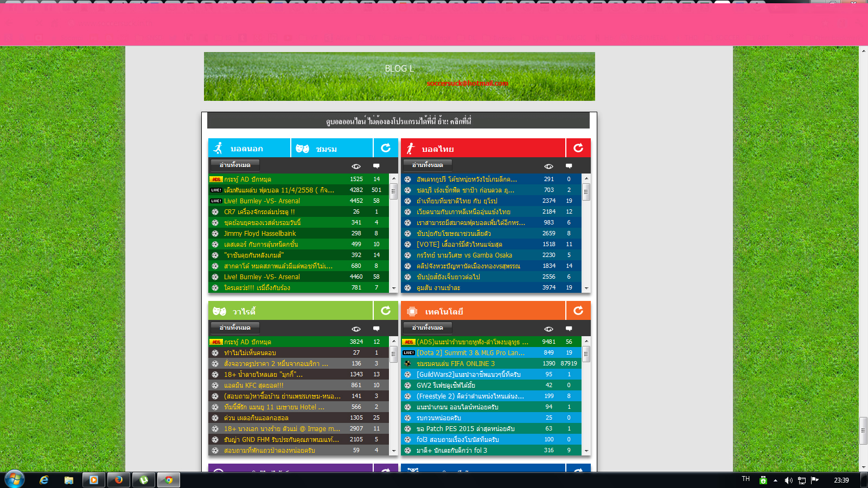This screenshot has width=868, height=488.
Task: Click the ADS badge in the เทคโนโลยี panel
Action: 409,342
